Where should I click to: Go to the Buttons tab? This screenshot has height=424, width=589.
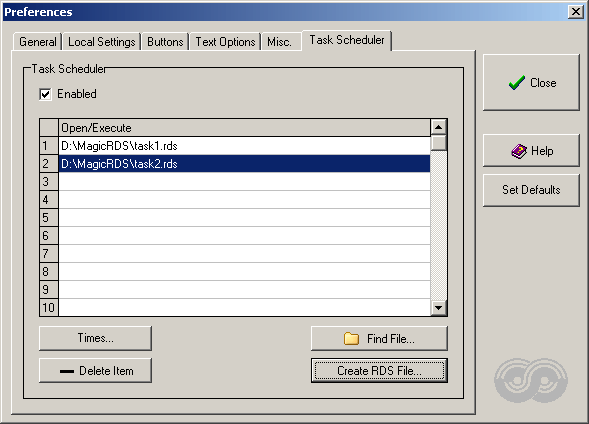click(x=165, y=41)
